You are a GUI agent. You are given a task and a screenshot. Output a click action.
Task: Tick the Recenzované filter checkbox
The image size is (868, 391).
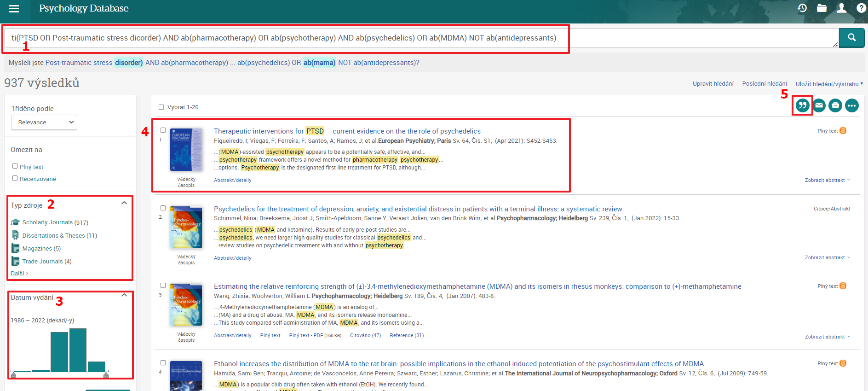(x=15, y=178)
